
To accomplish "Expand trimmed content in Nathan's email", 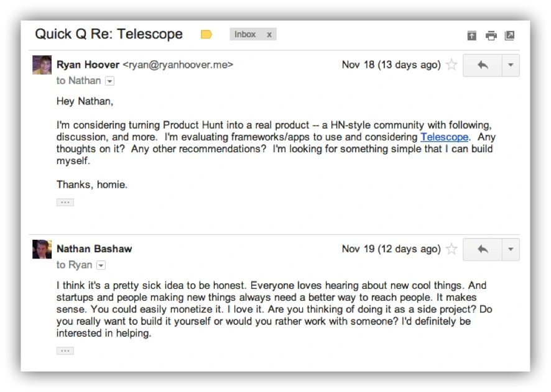I will [65, 351].
